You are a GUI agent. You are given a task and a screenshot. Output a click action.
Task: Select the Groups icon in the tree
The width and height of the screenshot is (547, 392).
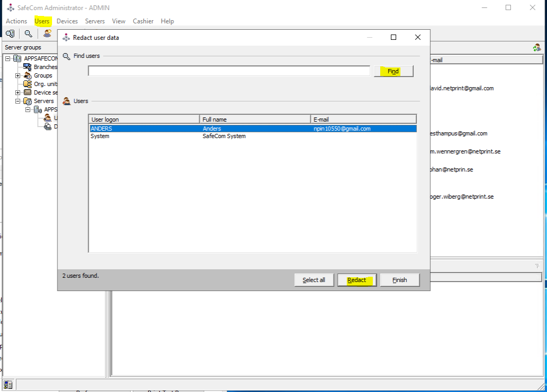click(28, 75)
